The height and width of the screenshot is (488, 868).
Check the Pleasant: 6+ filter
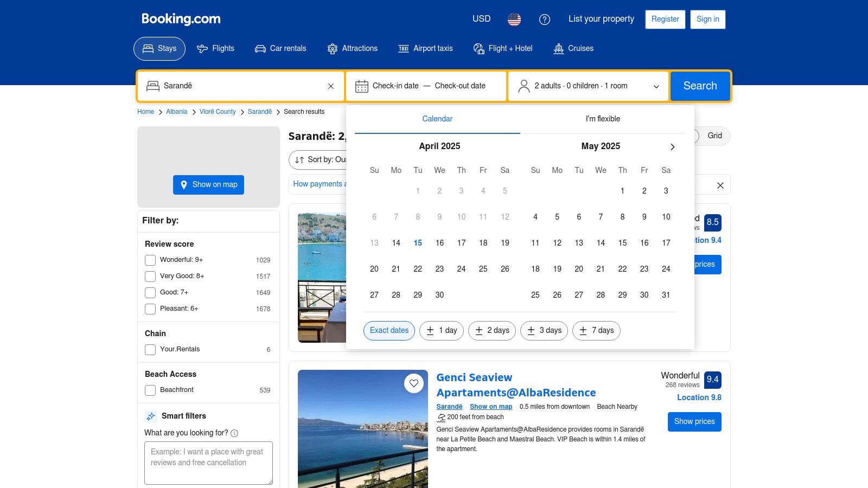tap(150, 309)
